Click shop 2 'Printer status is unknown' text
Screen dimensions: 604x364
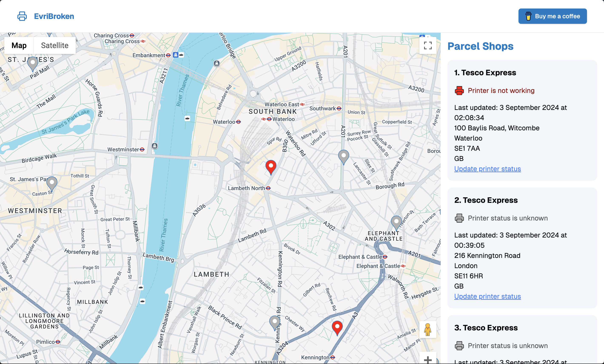tap(508, 218)
